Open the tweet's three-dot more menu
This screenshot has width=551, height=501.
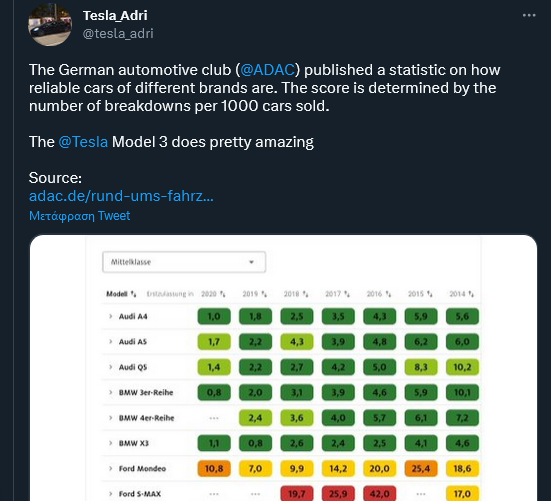pyautogui.click(x=529, y=15)
